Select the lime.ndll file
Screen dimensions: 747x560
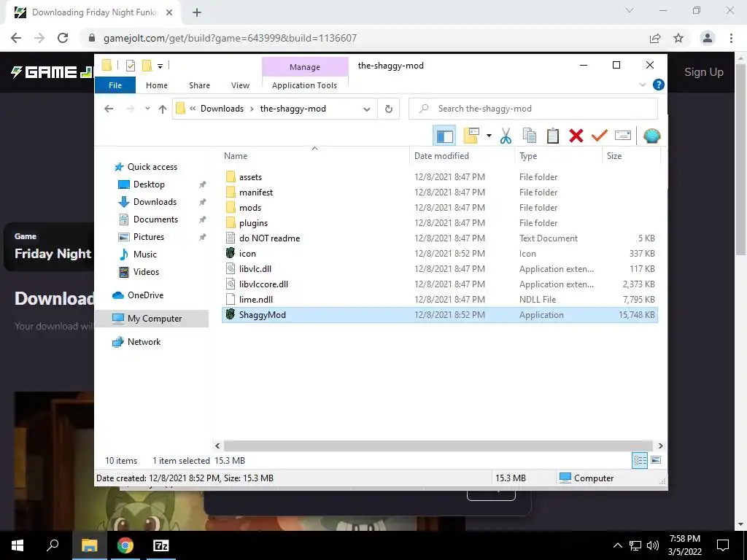point(439,300)
